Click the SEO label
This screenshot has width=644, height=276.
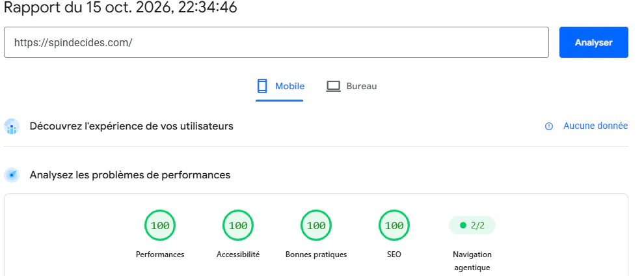pos(394,255)
